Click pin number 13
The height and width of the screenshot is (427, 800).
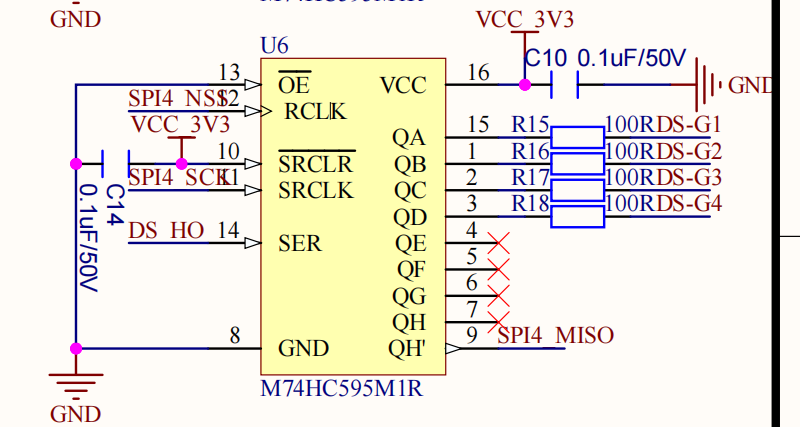pyautogui.click(x=229, y=72)
